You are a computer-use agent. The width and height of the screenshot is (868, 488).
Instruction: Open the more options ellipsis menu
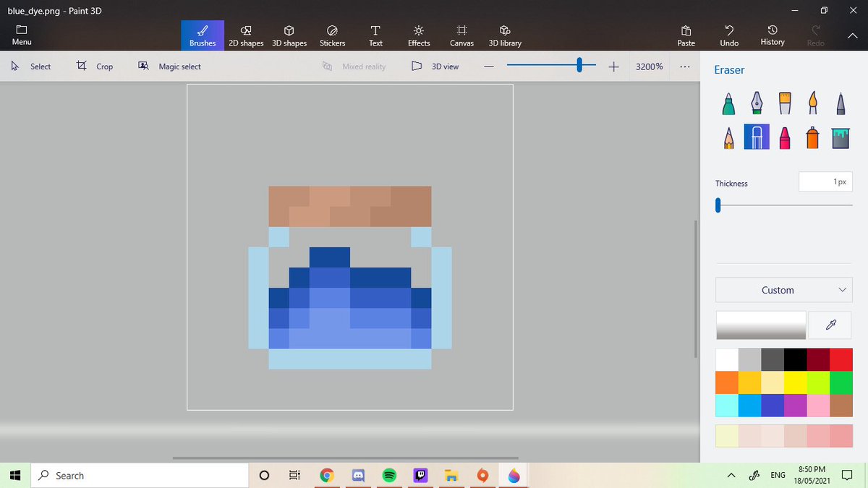click(684, 67)
